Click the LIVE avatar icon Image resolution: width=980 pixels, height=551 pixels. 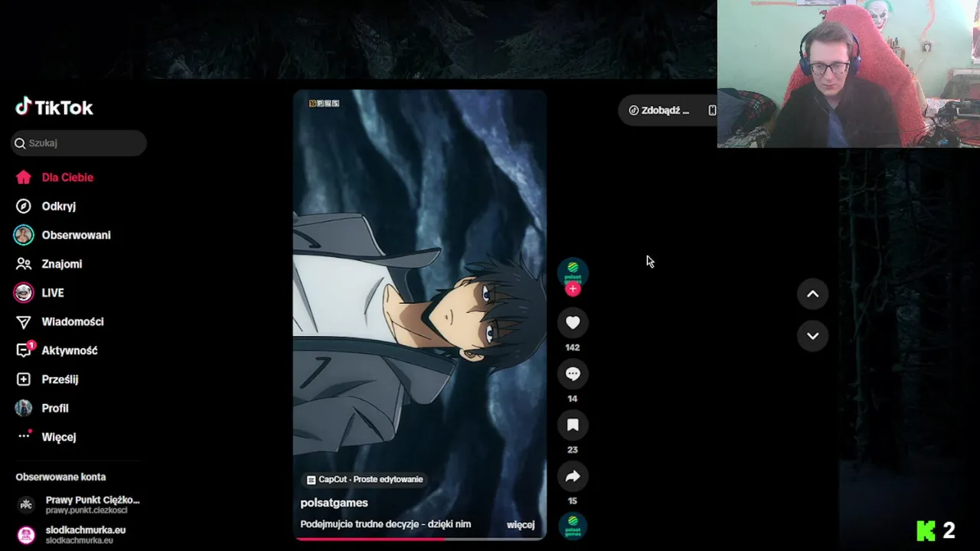coord(24,292)
